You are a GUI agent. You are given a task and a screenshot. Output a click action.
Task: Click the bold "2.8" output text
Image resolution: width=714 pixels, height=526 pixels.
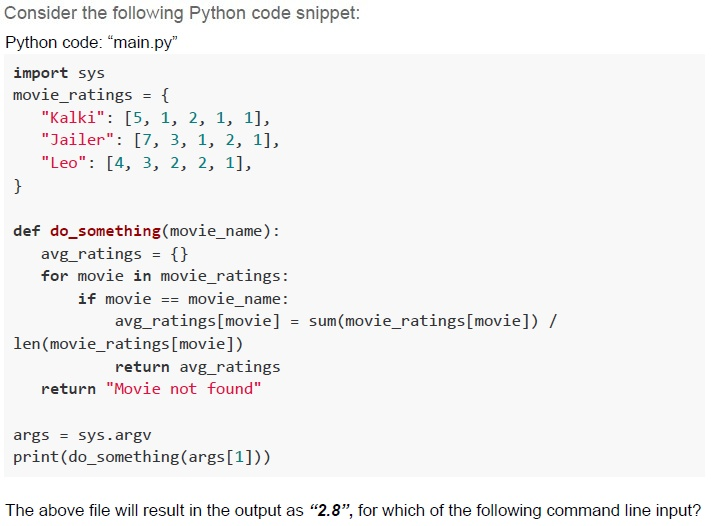coord(330,511)
